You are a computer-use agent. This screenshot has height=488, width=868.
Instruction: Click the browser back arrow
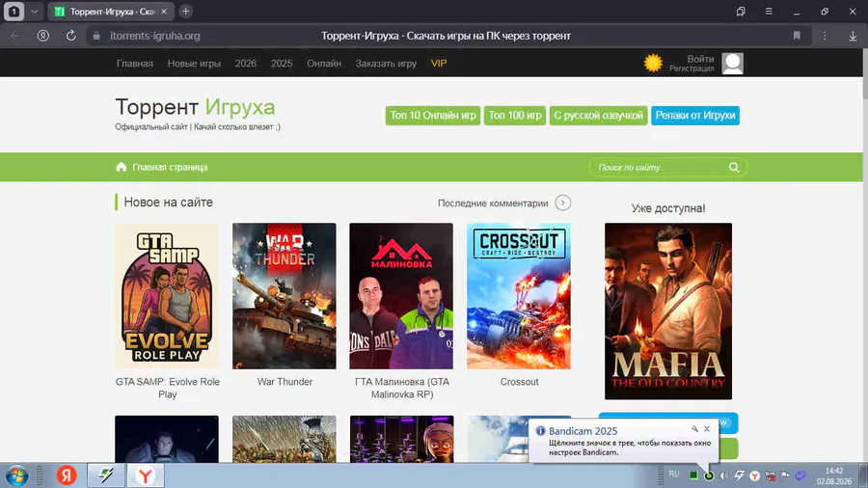pyautogui.click(x=15, y=36)
